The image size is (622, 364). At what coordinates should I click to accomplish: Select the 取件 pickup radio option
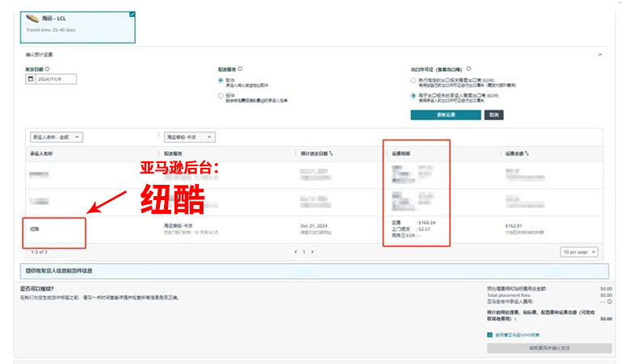(x=221, y=81)
